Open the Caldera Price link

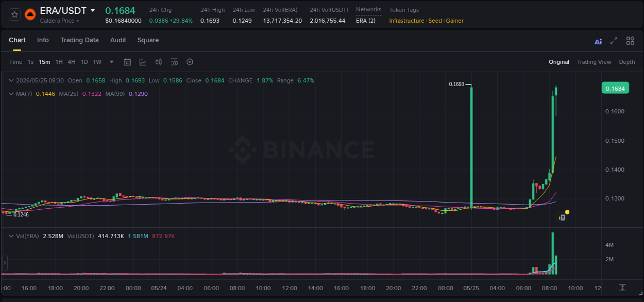[60, 21]
